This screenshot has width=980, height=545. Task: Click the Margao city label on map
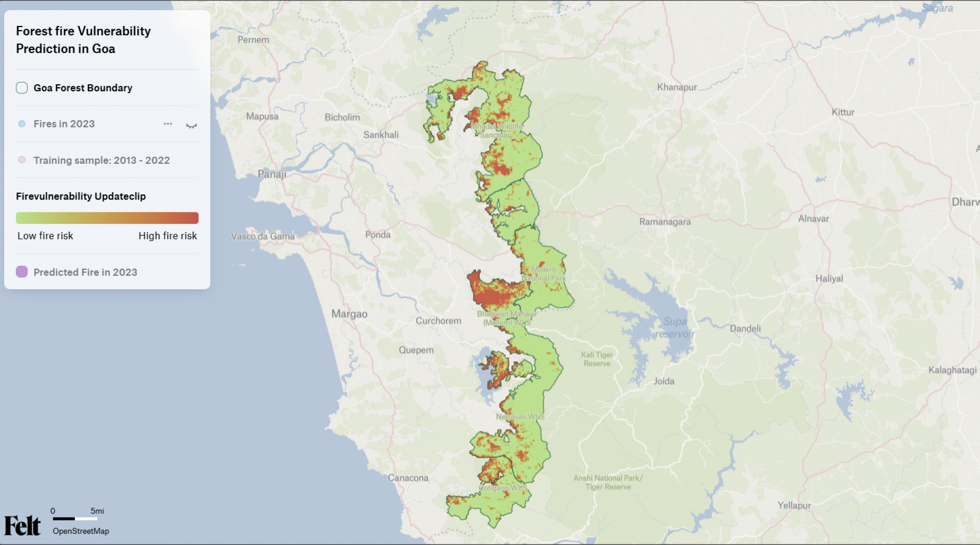(x=349, y=314)
